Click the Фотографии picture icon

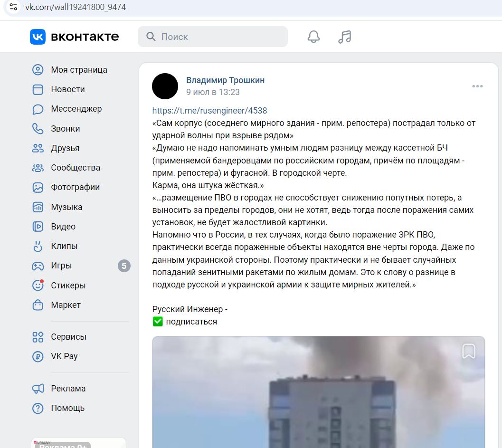point(38,187)
